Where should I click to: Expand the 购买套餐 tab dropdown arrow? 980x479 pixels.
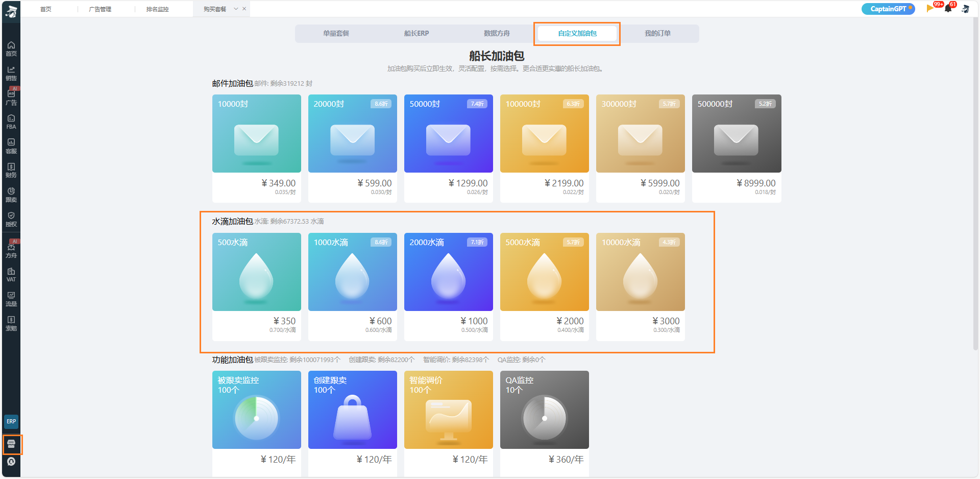click(x=236, y=9)
